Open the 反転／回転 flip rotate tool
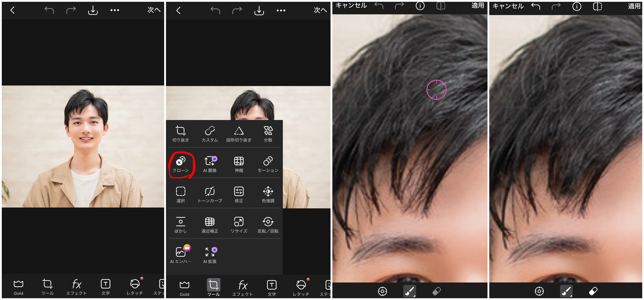The height and width of the screenshot is (300, 644). 268,225
